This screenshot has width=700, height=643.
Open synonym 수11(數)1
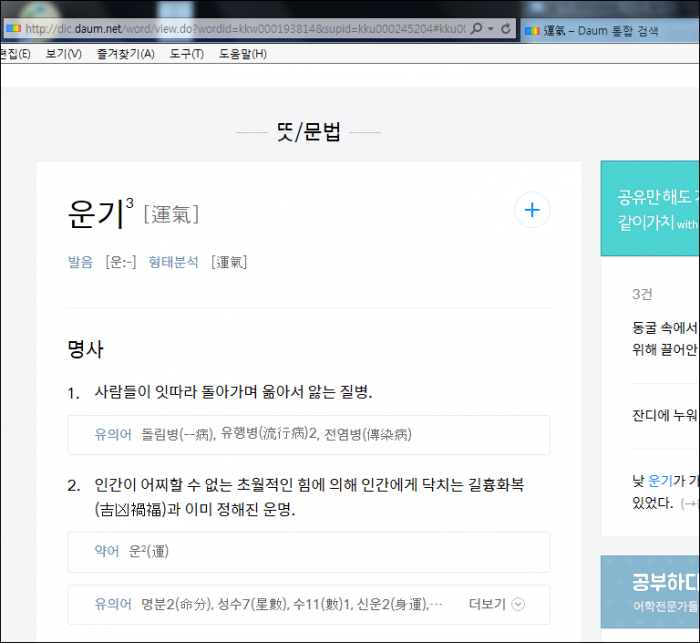point(323,604)
